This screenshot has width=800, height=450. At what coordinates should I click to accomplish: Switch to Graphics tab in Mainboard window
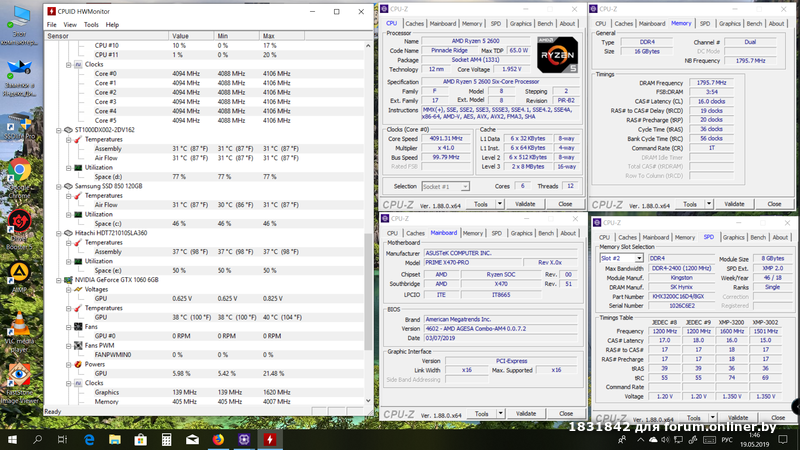[x=521, y=233]
